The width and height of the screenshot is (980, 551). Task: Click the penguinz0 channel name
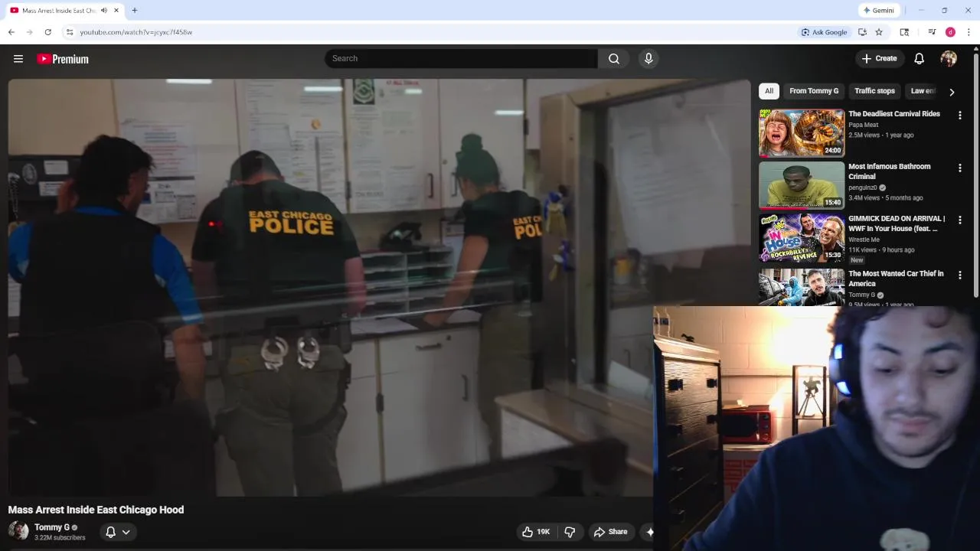point(862,187)
